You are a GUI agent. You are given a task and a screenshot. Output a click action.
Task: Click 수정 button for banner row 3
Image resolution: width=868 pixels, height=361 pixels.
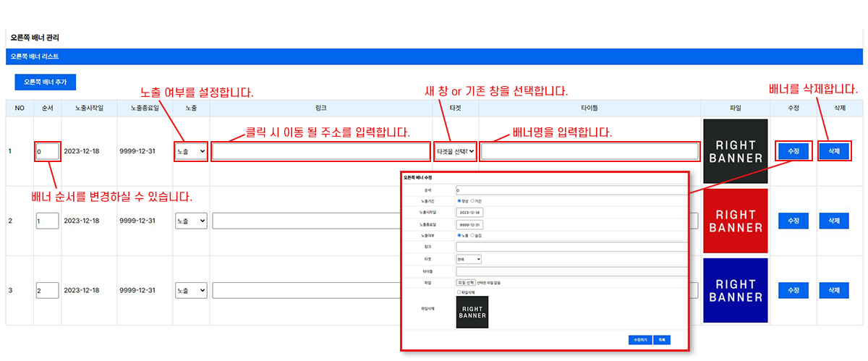[x=793, y=290]
